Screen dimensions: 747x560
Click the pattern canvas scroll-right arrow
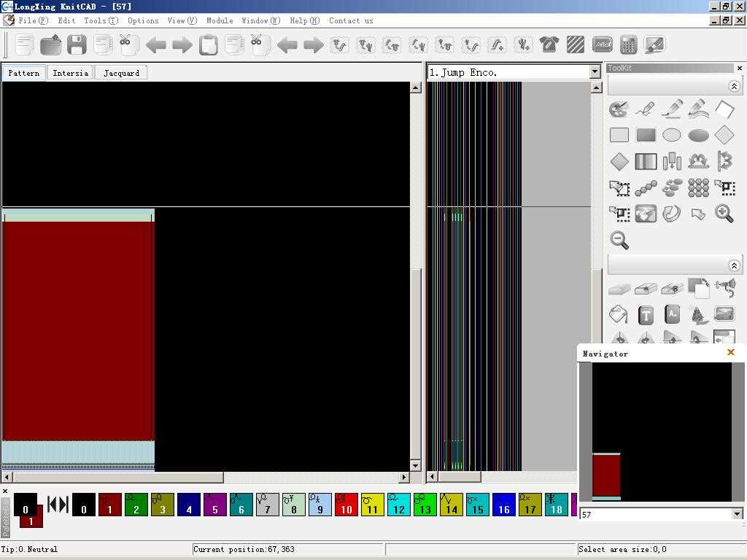(404, 477)
